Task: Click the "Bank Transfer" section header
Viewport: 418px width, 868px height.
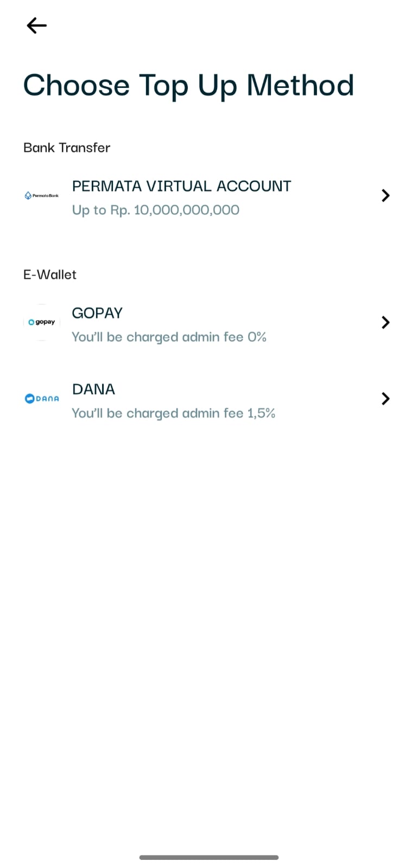Action: (67, 148)
